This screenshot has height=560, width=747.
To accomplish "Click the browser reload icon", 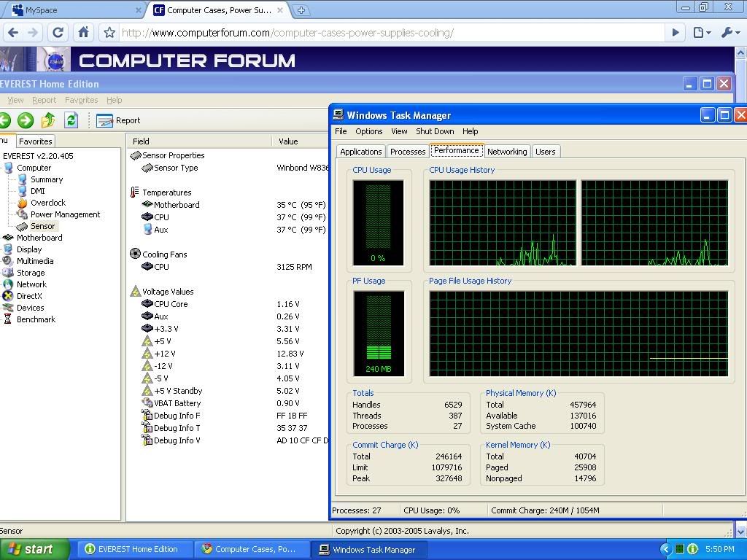I will point(58,33).
